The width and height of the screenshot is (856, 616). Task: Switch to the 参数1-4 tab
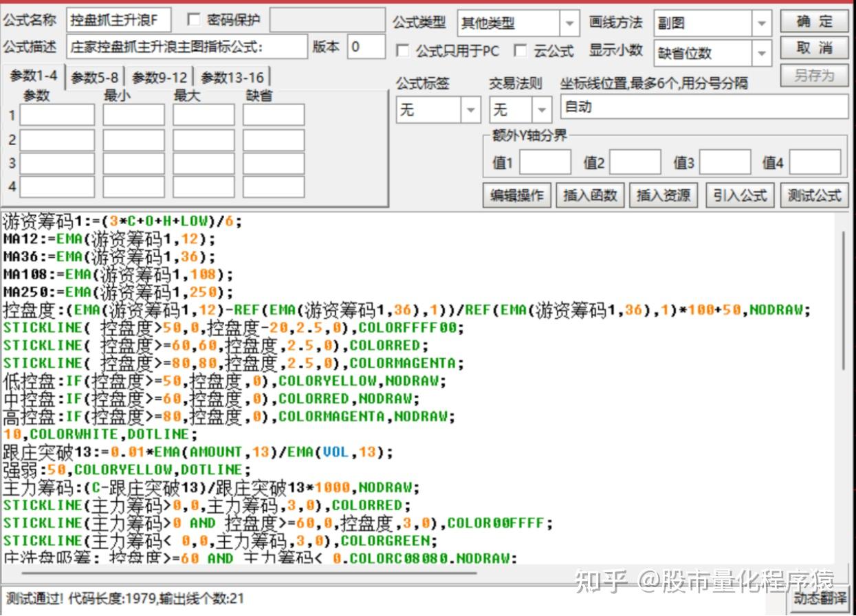[33, 76]
